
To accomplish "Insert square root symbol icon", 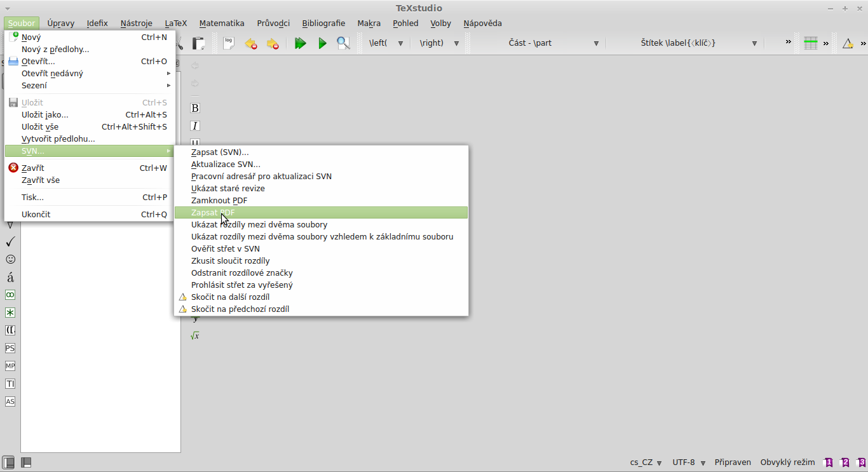I will coord(195,335).
